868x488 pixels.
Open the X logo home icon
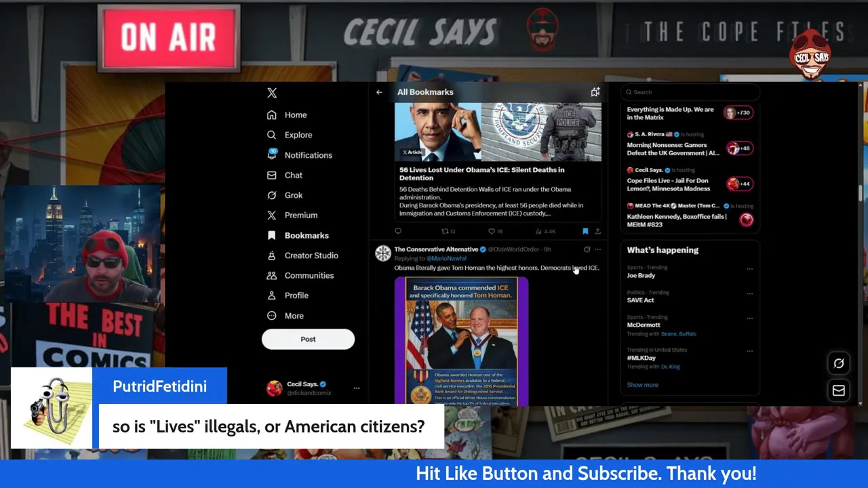[272, 93]
